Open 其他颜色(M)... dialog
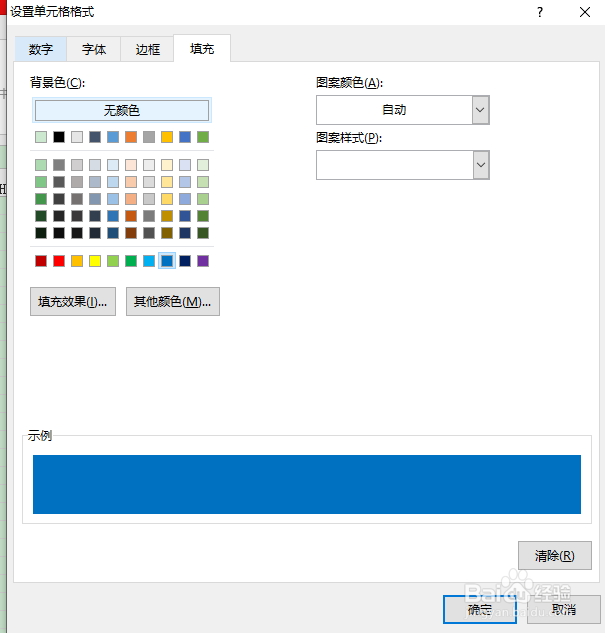 173,302
